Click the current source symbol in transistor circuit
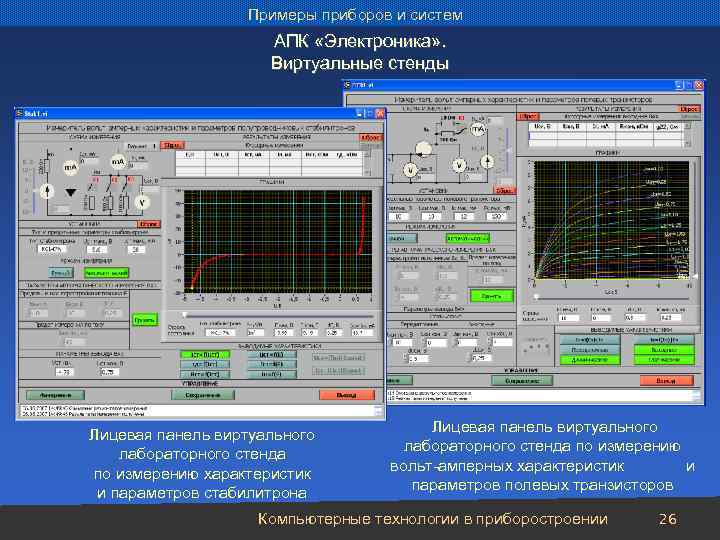This screenshot has width=720, height=540. point(487,161)
